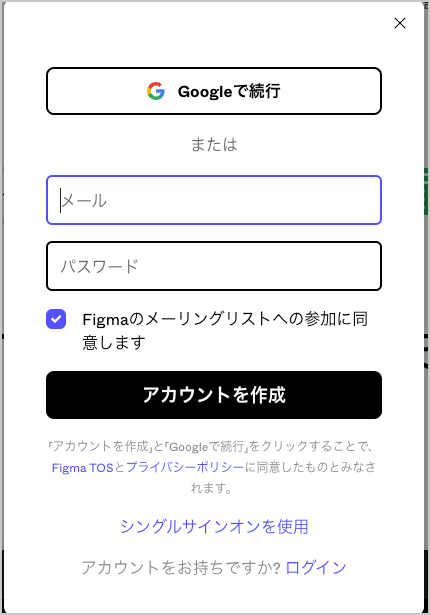Open the プライバシーポリシー link
The width and height of the screenshot is (430, 615).
point(185,468)
